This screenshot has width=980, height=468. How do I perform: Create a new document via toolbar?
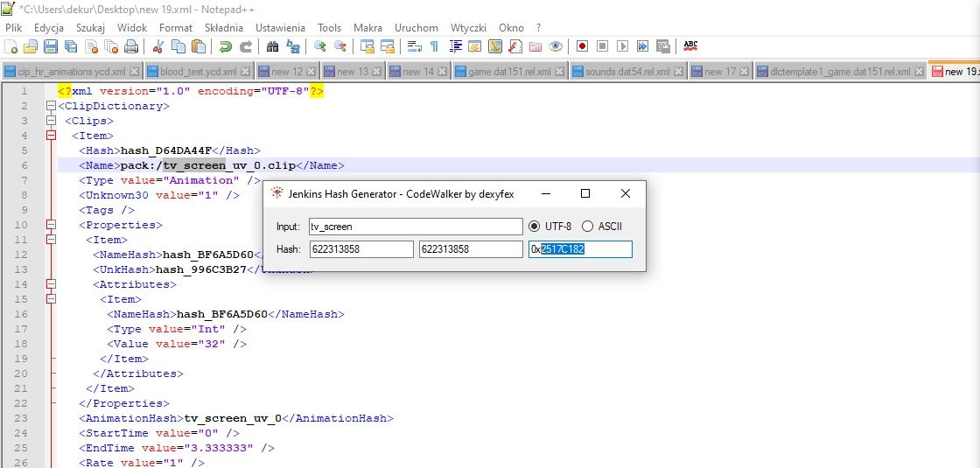10,46
